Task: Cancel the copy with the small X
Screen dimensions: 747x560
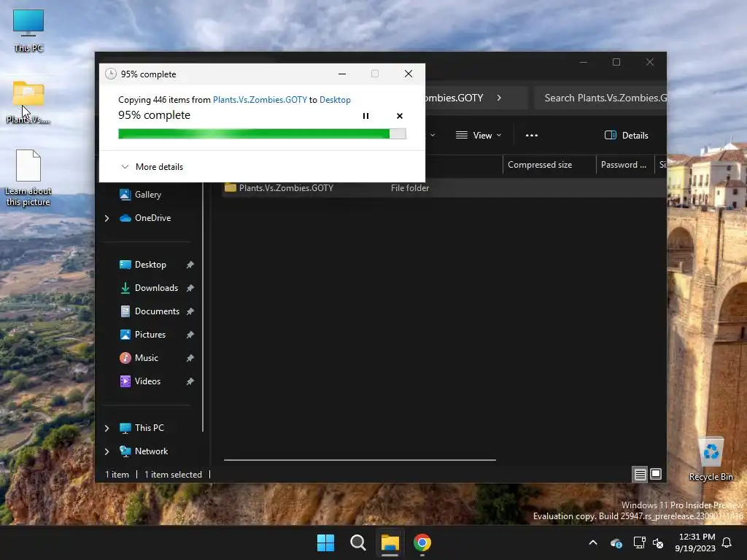Action: point(400,116)
